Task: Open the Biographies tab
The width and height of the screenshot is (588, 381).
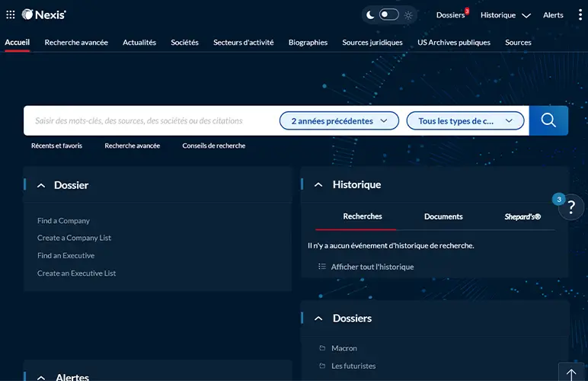Action: point(308,43)
